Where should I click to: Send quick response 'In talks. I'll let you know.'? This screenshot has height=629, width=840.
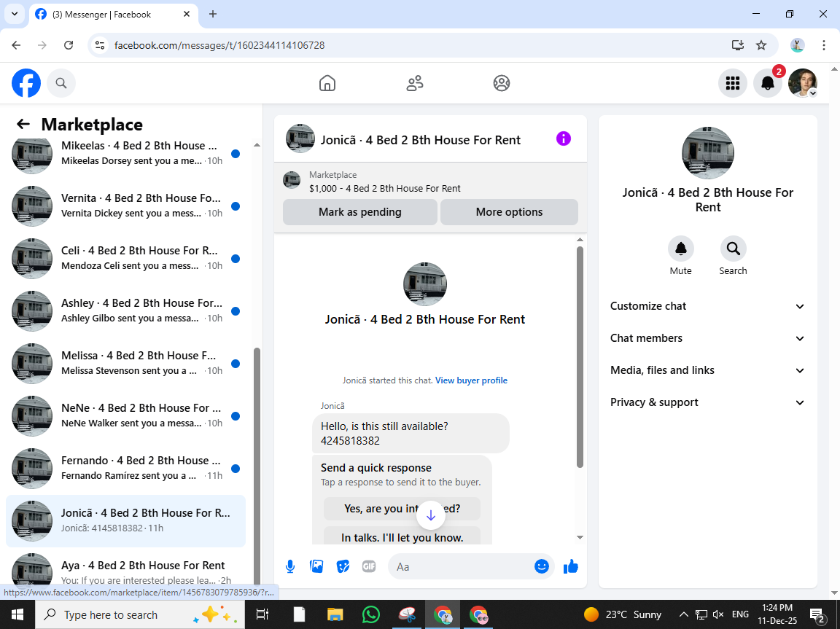402,536
